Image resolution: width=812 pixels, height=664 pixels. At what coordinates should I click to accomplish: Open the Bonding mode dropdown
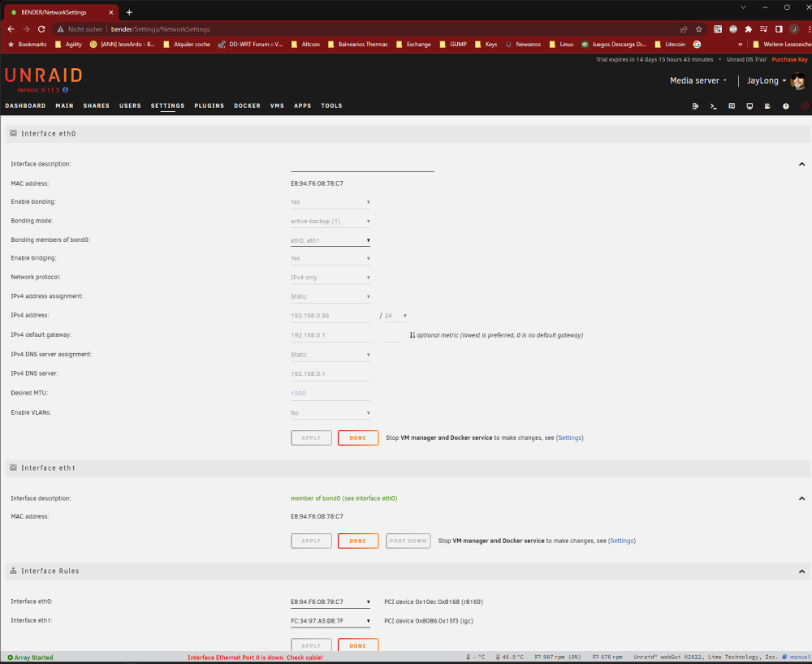tap(330, 222)
